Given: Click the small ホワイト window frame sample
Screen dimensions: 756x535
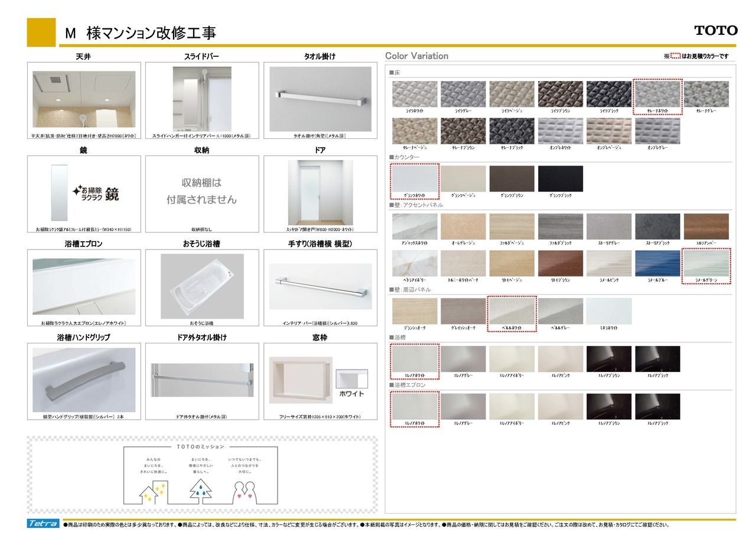Looking at the screenshot, I should (x=351, y=379).
